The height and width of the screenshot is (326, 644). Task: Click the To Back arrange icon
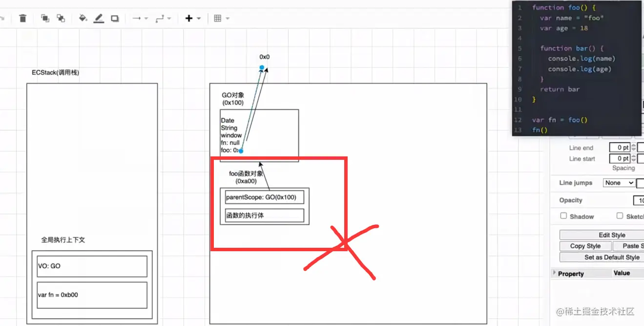[x=61, y=19]
